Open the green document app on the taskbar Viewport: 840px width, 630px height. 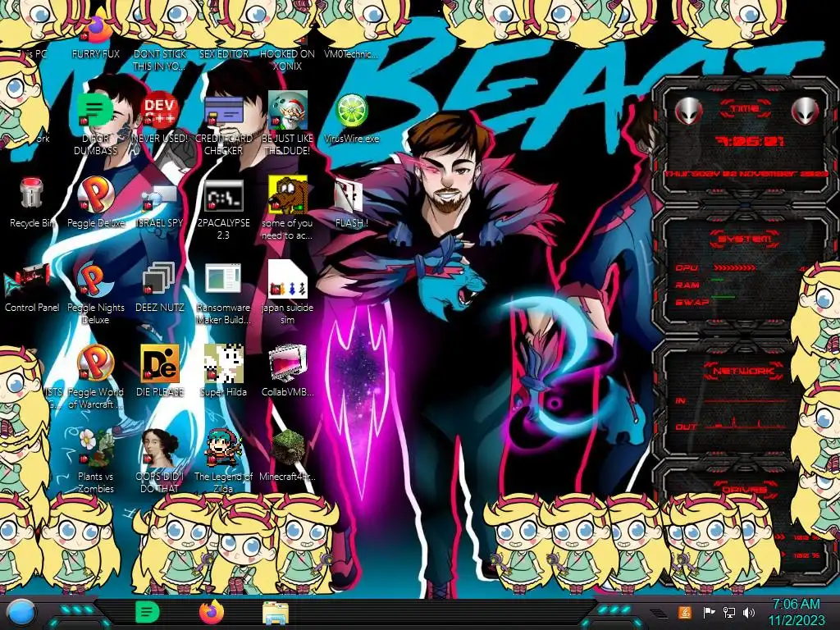click(x=147, y=612)
